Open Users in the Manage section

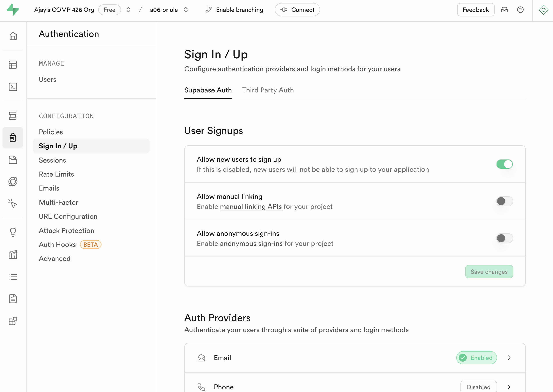pos(48,79)
